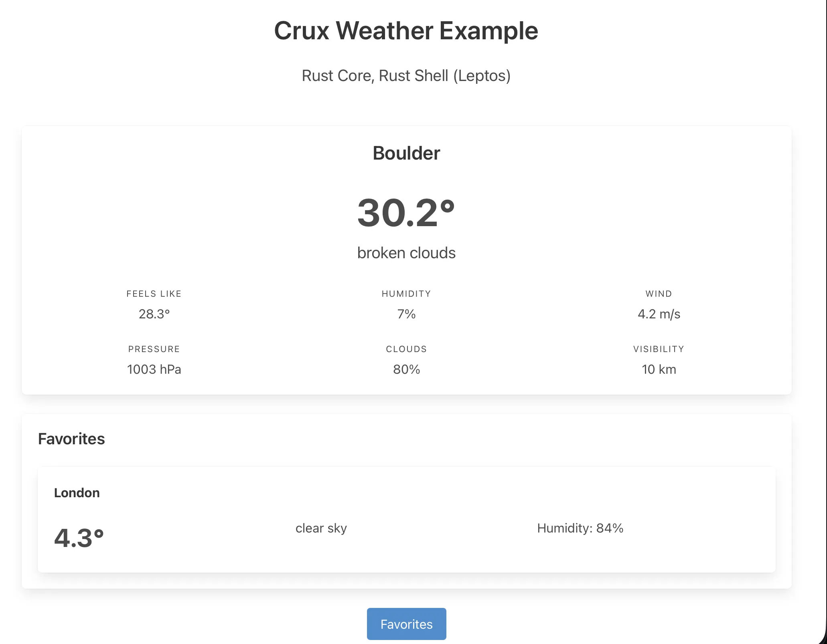The height and width of the screenshot is (644, 827).
Task: Select the HUMIDITY stat label
Action: (406, 293)
